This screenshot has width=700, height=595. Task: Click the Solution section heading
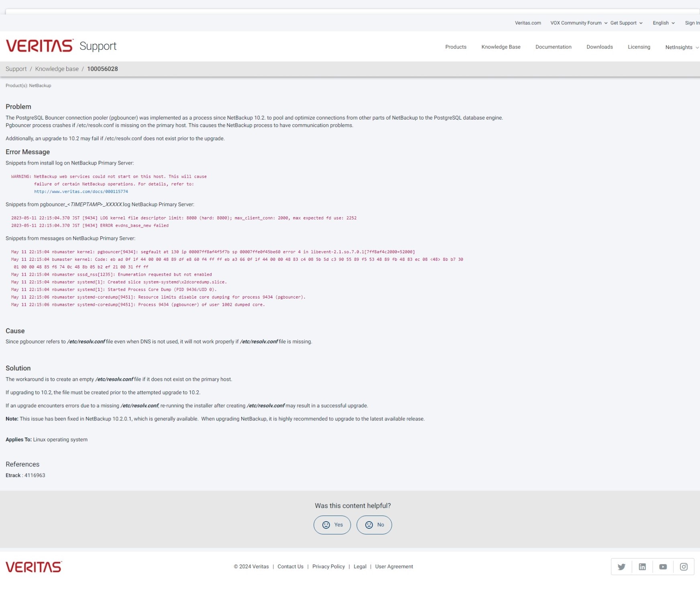pos(18,368)
